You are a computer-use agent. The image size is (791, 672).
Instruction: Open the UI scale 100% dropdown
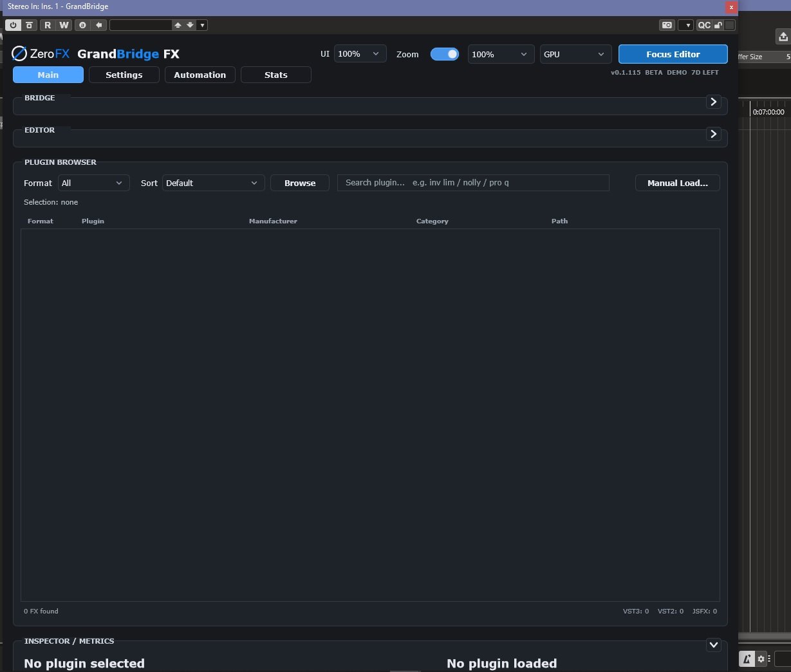(360, 54)
